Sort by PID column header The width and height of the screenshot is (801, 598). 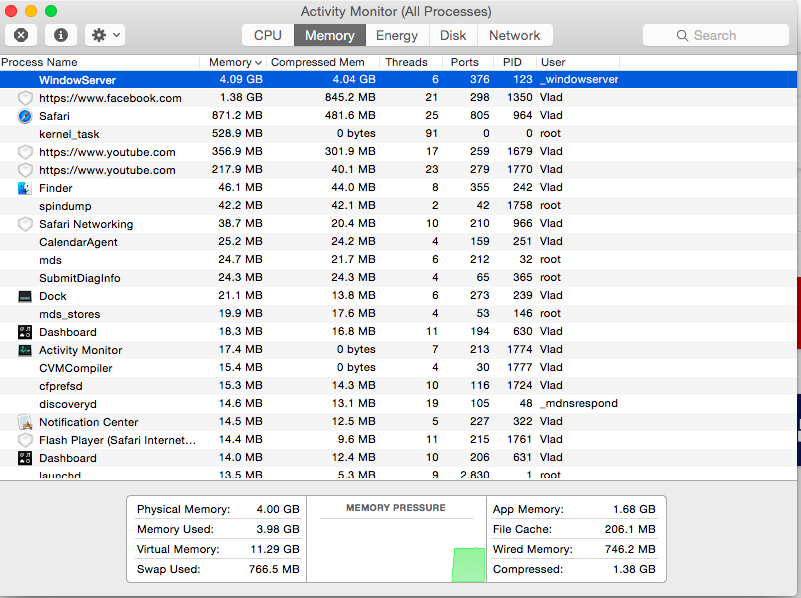[515, 62]
